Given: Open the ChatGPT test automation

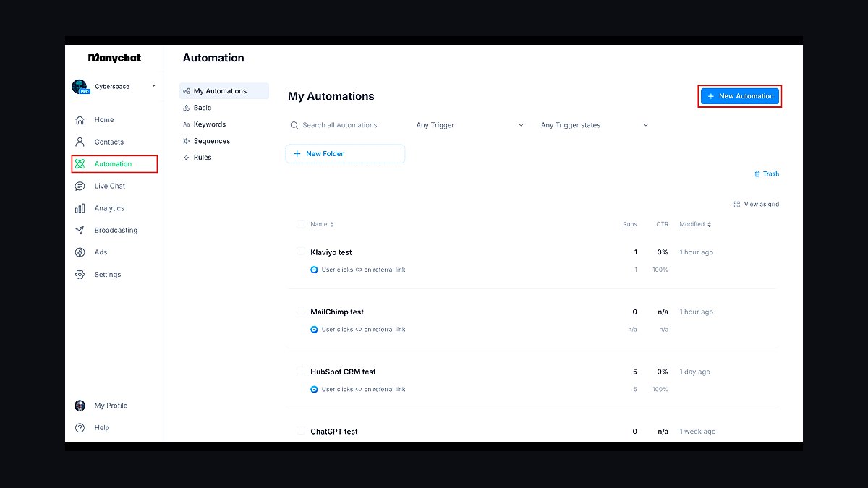Looking at the screenshot, I should tap(334, 432).
